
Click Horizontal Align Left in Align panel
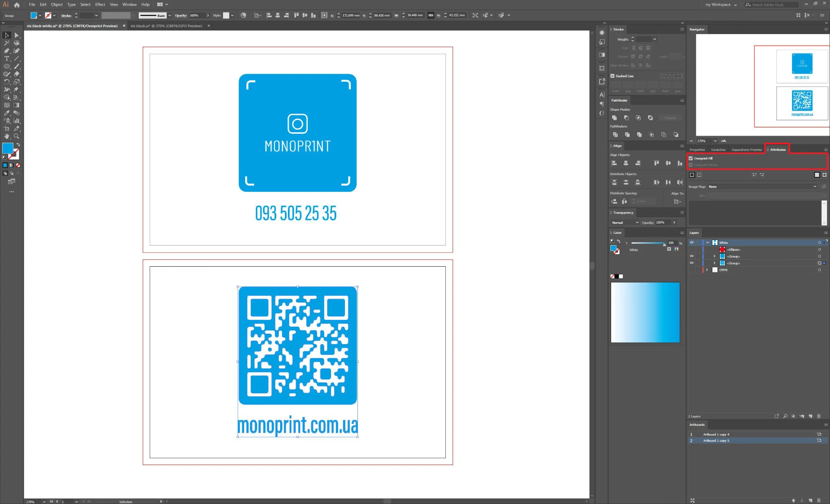click(614, 163)
